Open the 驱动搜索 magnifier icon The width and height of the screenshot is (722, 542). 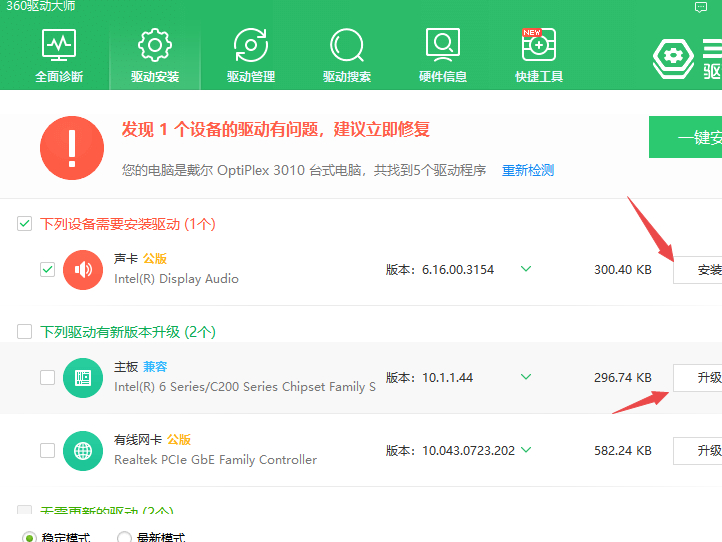coord(347,45)
